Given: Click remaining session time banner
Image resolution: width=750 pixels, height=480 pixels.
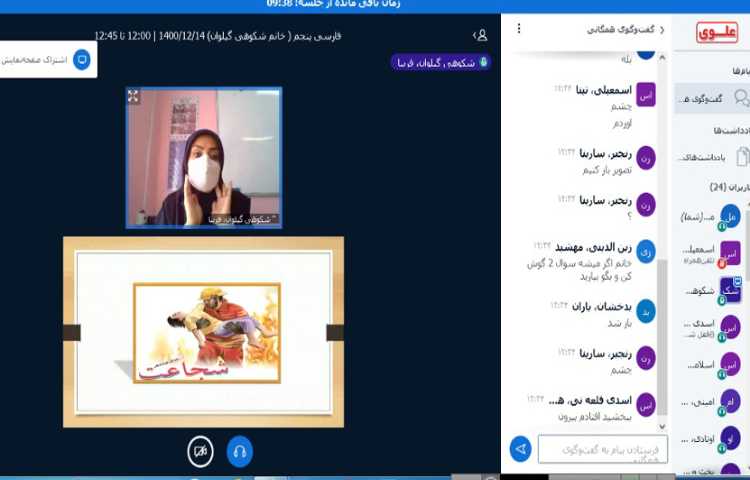Looking at the screenshot, I should point(333,4).
